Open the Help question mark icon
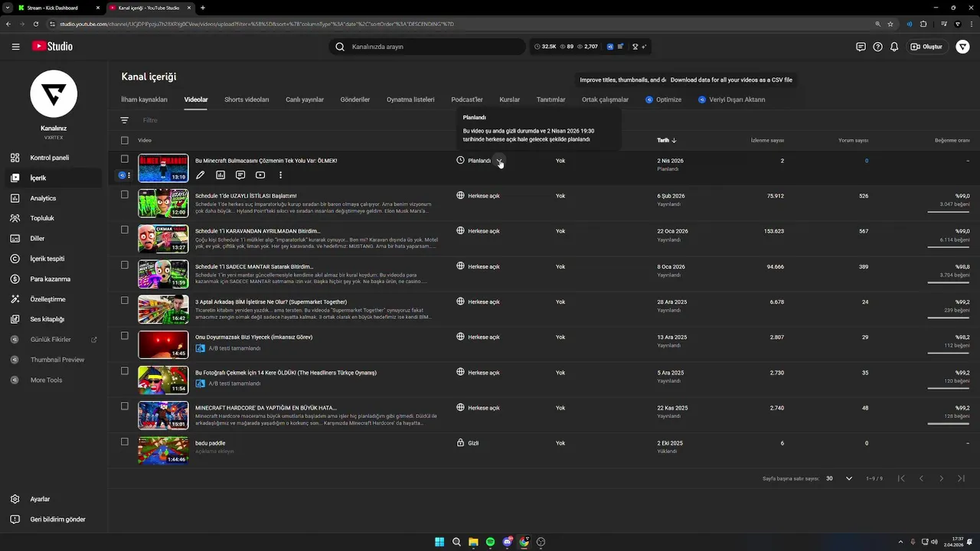 [x=877, y=47]
